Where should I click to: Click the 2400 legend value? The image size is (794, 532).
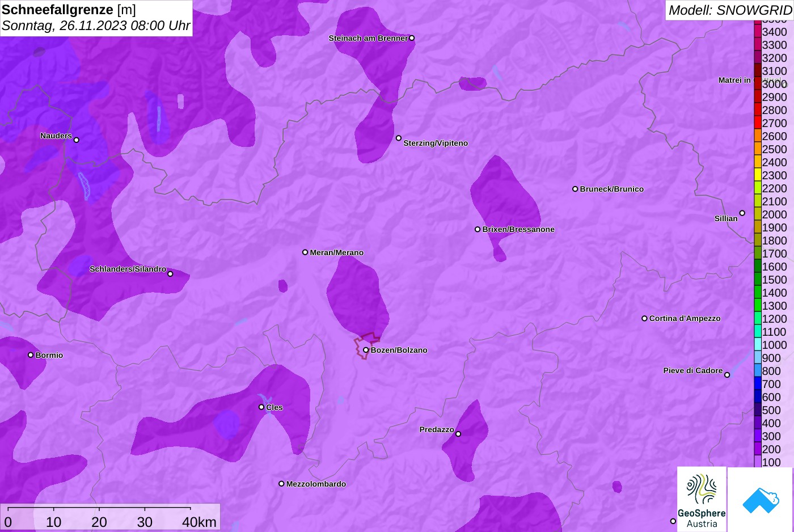point(774,162)
